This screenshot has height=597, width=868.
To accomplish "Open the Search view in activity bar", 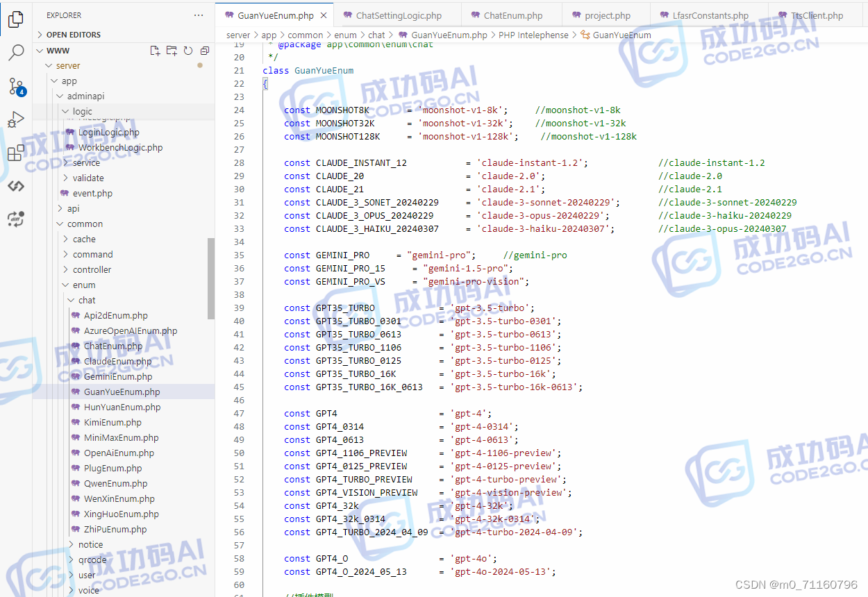I will [x=16, y=53].
